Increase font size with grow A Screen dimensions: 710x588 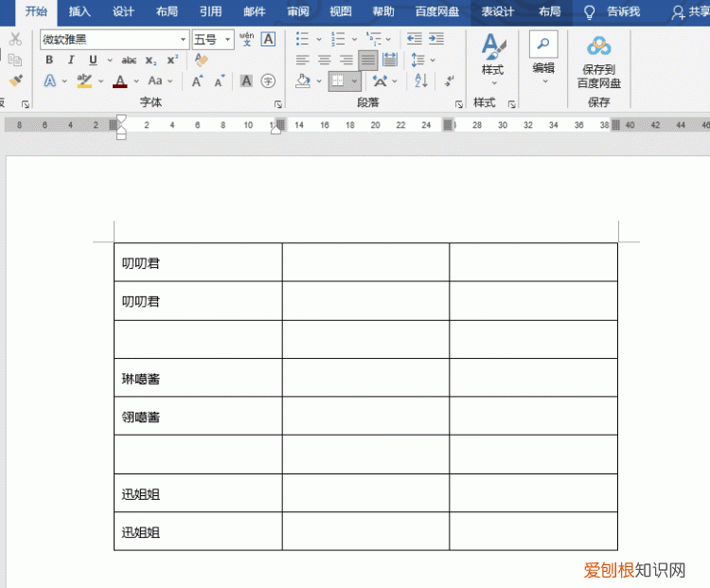[198, 81]
